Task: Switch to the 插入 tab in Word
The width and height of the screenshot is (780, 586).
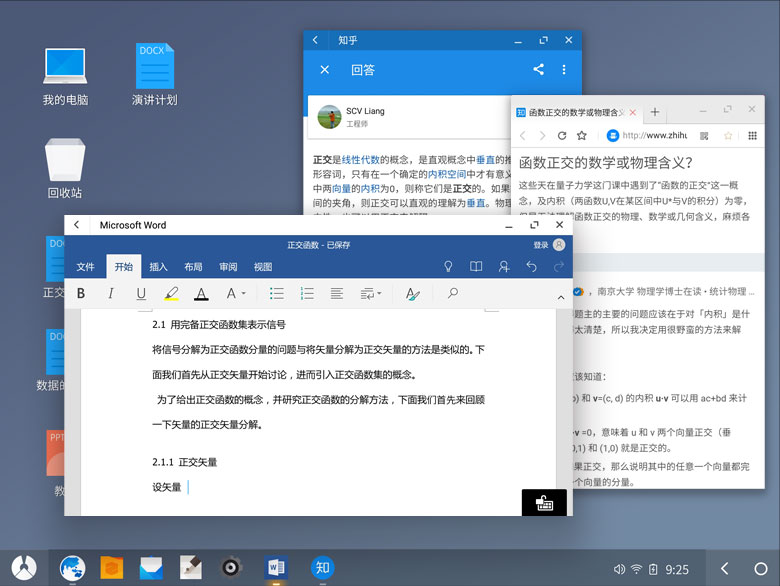Action: click(x=158, y=267)
